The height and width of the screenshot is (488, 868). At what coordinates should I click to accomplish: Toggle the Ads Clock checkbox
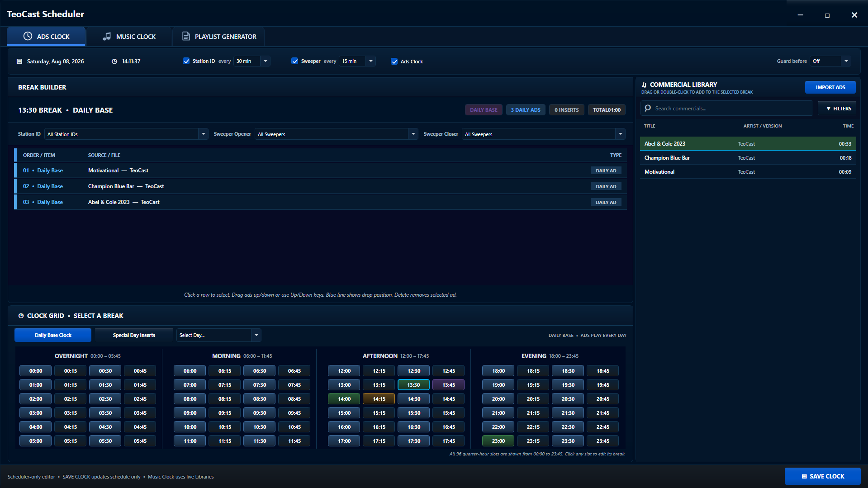tap(394, 62)
